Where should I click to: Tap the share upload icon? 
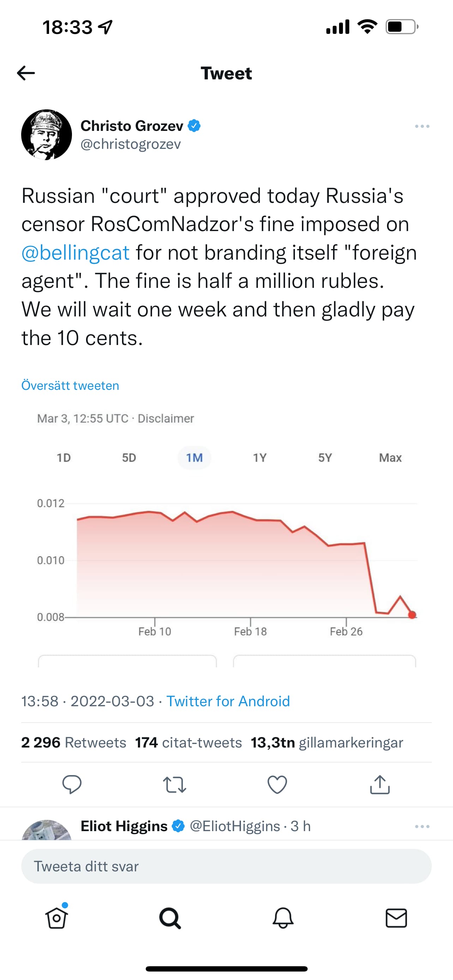pos(380,785)
